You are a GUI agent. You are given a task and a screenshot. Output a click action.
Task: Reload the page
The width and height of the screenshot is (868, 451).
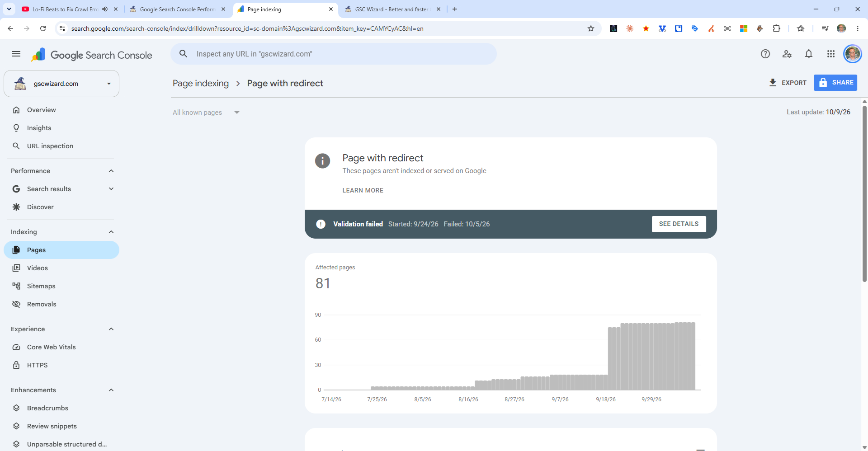(43, 28)
